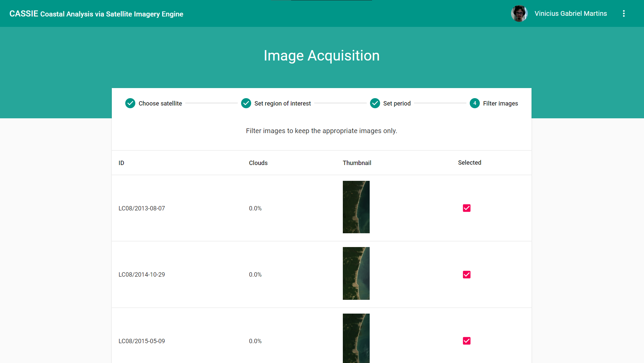This screenshot has width=644, height=363.
Task: Sort the table by the Clouds column
Action: (x=258, y=163)
